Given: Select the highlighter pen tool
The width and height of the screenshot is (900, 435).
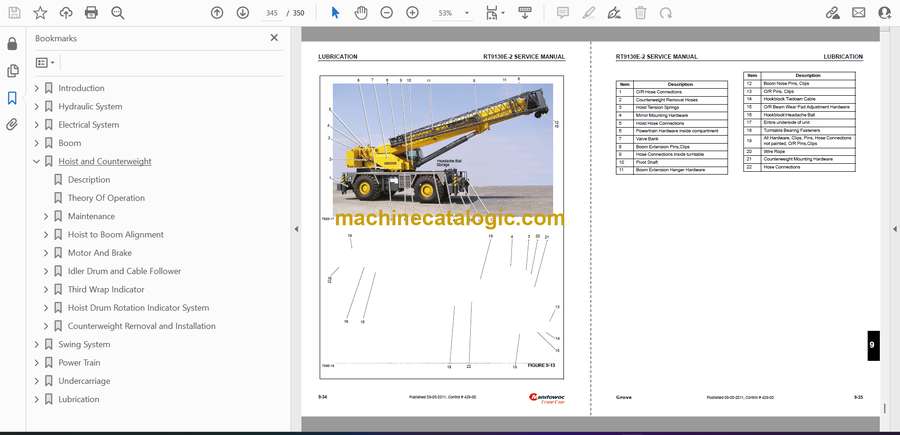Looking at the screenshot, I should [588, 13].
